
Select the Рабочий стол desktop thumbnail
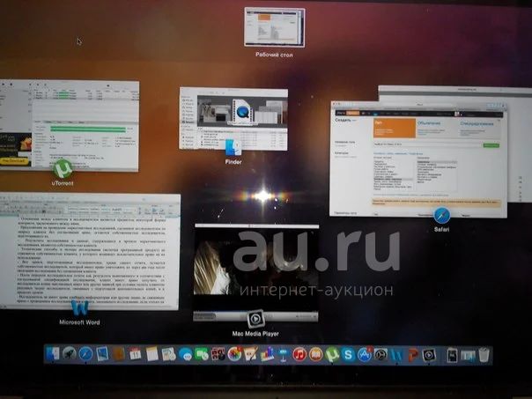pyautogui.click(x=275, y=27)
